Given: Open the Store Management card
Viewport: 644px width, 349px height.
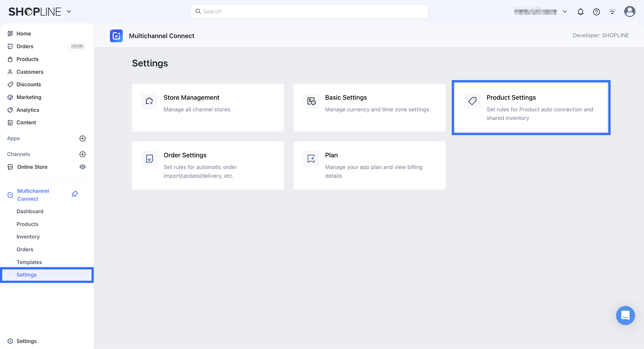Looking at the screenshot, I should pos(208,108).
